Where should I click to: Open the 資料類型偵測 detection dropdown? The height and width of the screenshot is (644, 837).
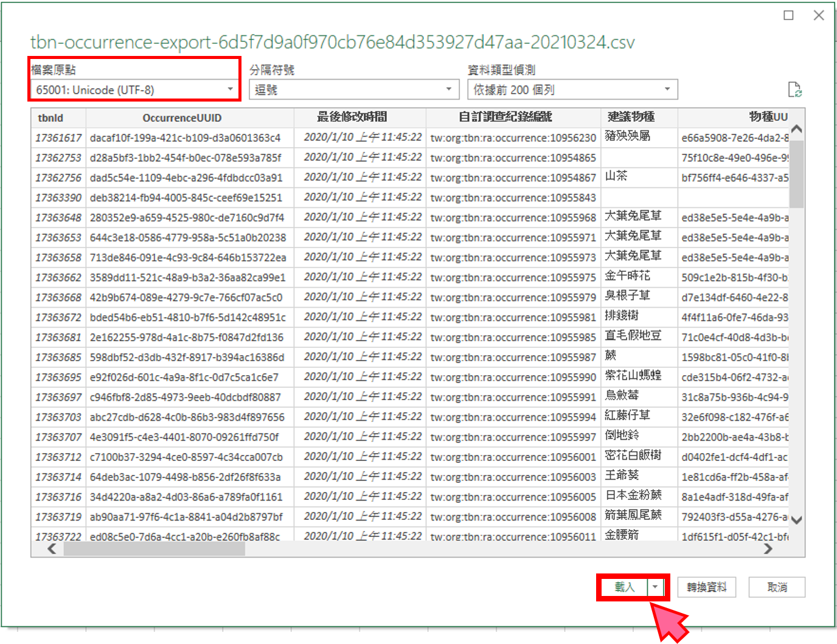click(x=667, y=89)
